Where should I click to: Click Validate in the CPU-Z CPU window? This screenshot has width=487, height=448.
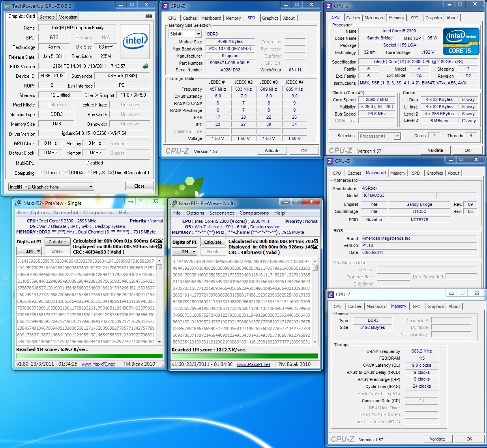tap(435, 150)
